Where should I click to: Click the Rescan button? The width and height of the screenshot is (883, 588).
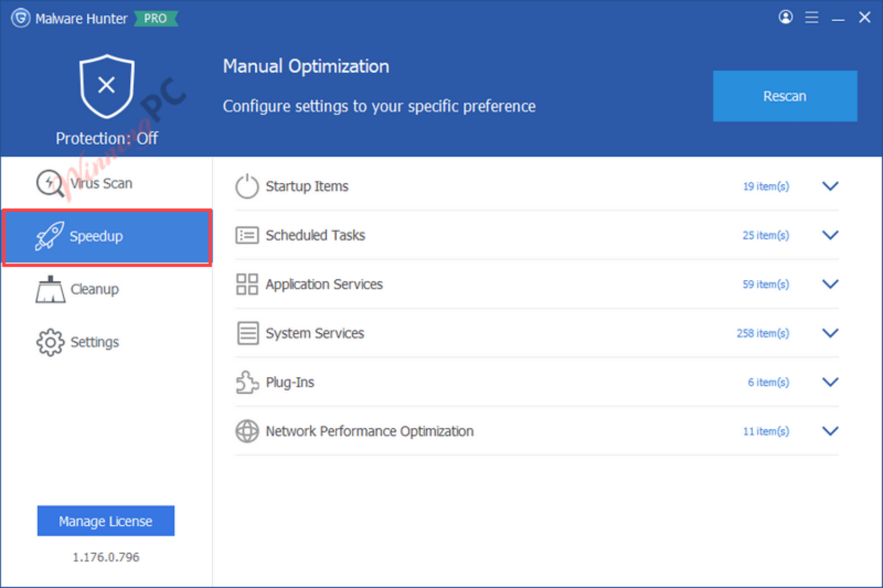click(x=785, y=96)
